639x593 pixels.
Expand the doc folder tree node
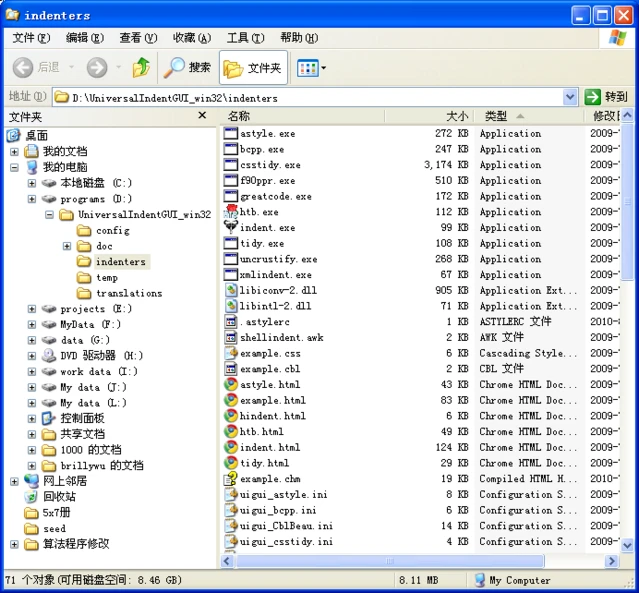(67, 246)
